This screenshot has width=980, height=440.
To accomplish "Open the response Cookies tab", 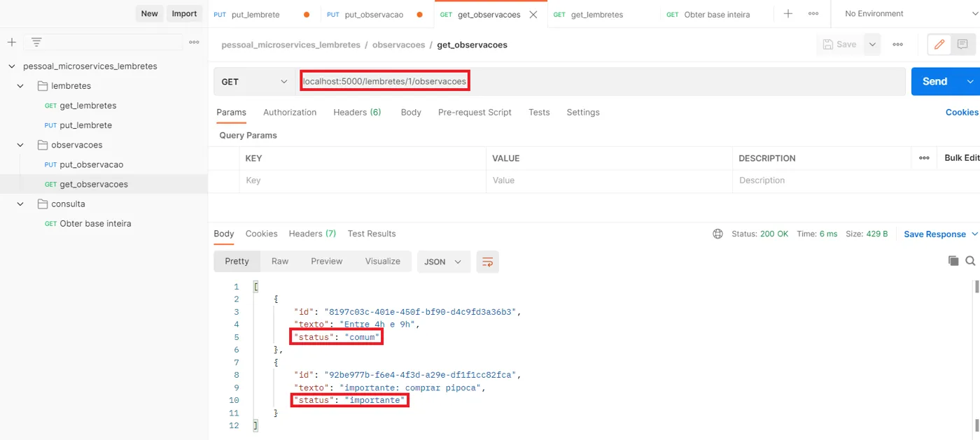I will pos(262,234).
